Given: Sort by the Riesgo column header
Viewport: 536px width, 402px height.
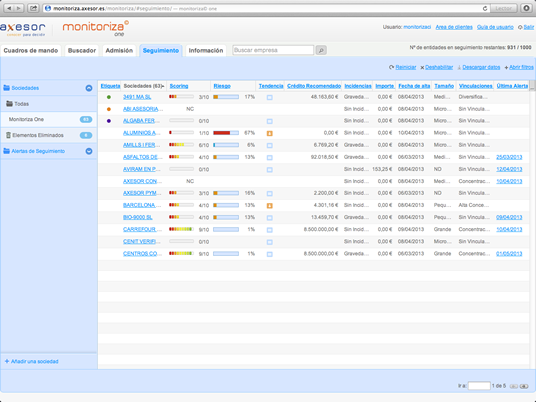Looking at the screenshot, I should click(x=222, y=86).
